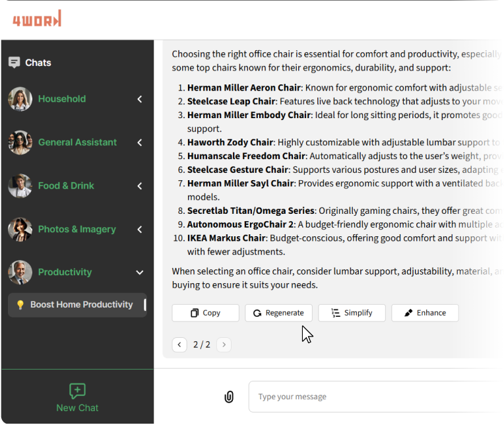This screenshot has height=425, width=504.
Task: Expand the Household category chevron
Action: pyautogui.click(x=140, y=99)
